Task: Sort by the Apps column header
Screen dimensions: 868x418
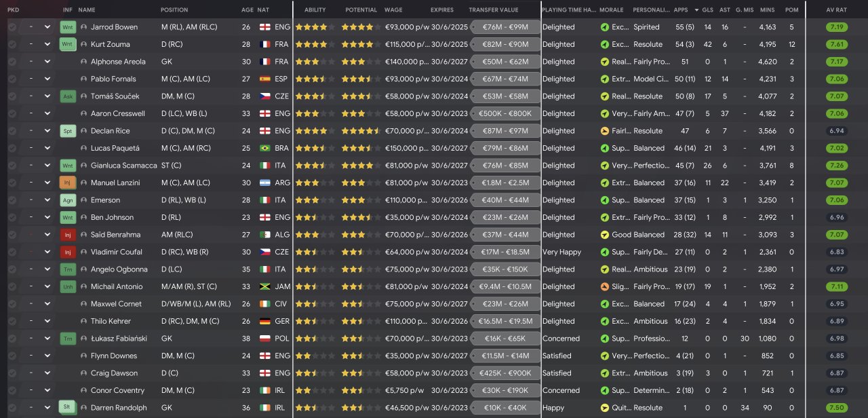Action: click(x=680, y=10)
